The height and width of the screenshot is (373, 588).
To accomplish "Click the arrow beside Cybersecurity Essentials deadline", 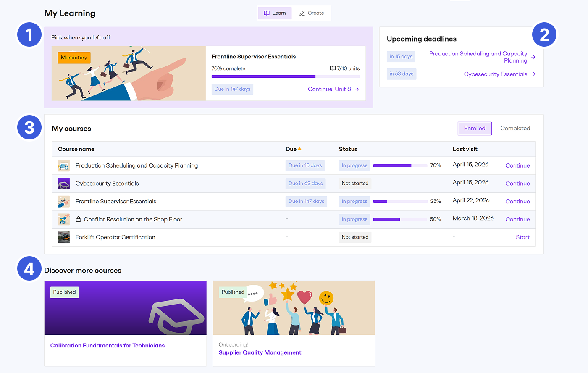I will (533, 74).
